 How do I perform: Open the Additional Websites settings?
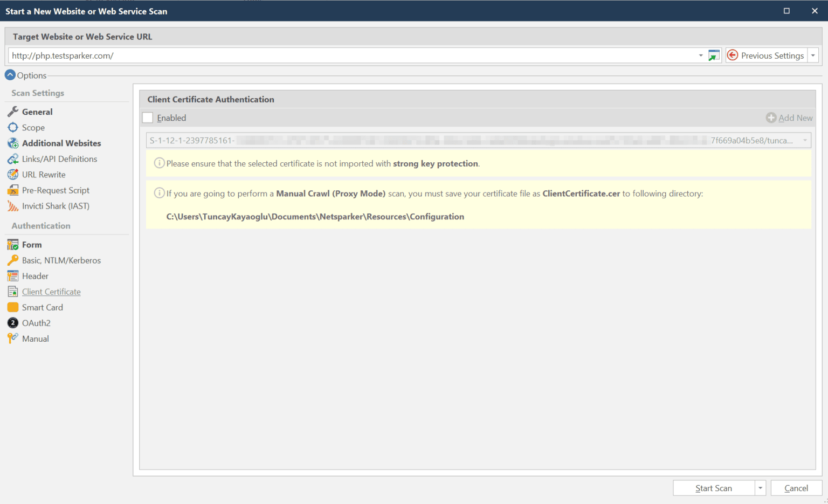(61, 143)
